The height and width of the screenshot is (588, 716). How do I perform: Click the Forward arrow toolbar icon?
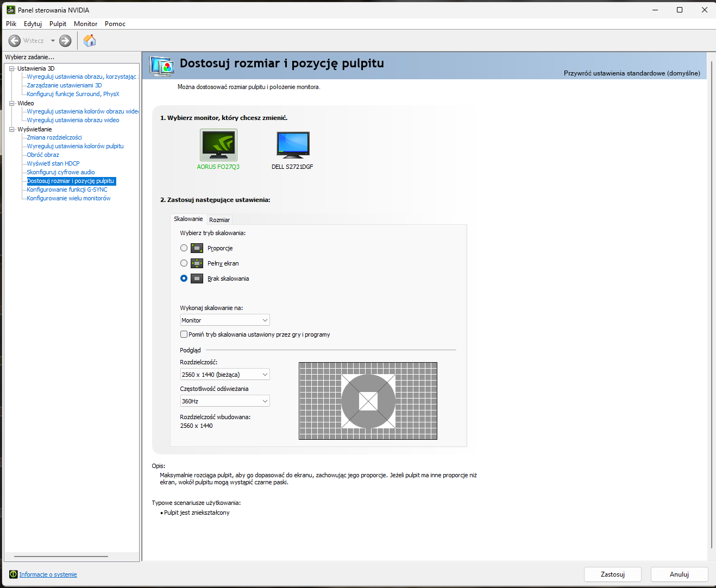(x=65, y=41)
